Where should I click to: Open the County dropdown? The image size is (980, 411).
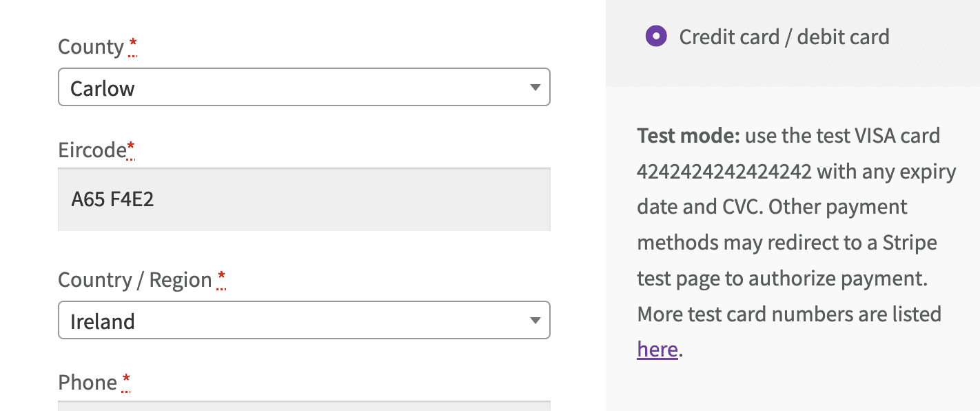[x=303, y=88]
